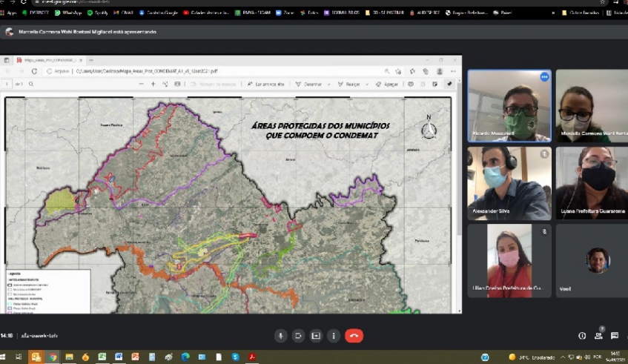Select the 'Desenhar' draw tool
Screen dimensions: 628x364
(308, 84)
